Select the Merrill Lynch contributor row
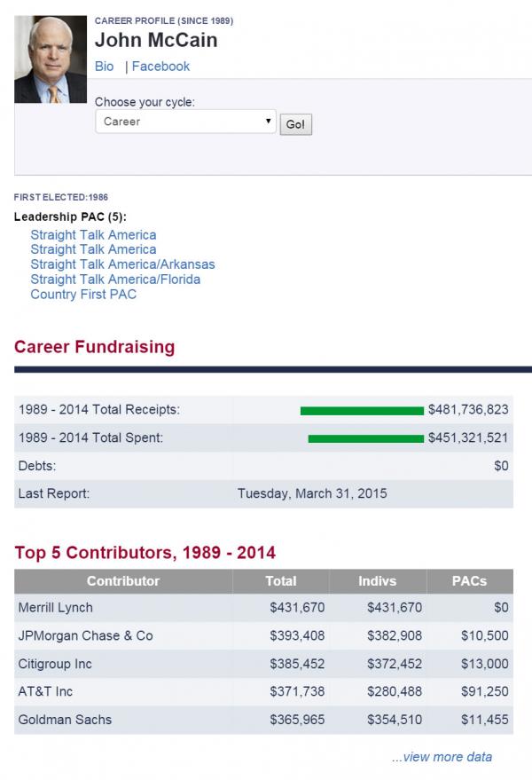The width and height of the screenshot is (532, 780). [x=263, y=607]
